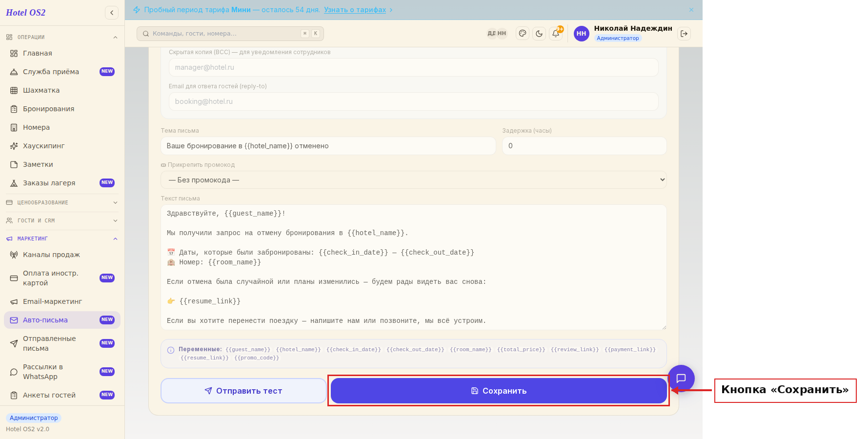The height and width of the screenshot is (439, 868).
Task: Click the {{check_in_date}} variable chip
Action: point(354,350)
